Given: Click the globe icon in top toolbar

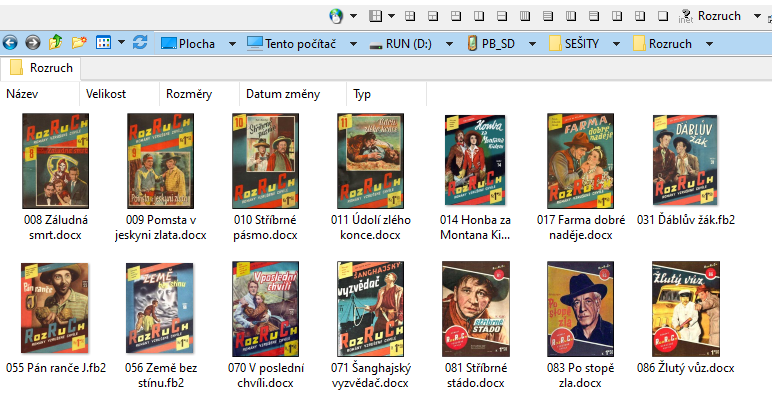Looking at the screenshot, I should pos(336,15).
